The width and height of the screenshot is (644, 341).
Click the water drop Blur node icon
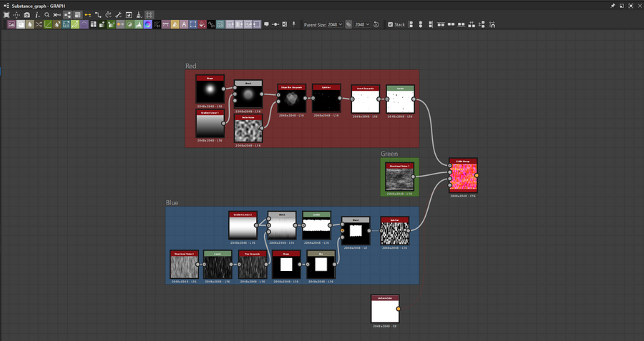(30, 24)
